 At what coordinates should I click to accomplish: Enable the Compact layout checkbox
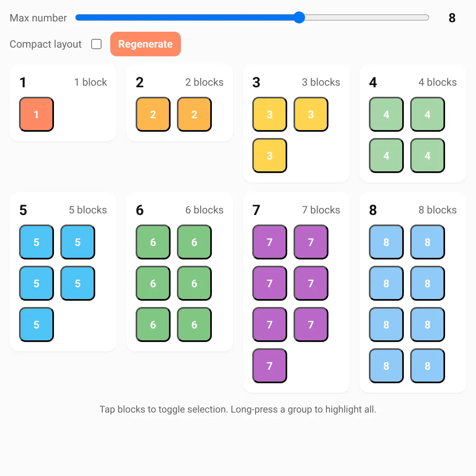pos(96,44)
